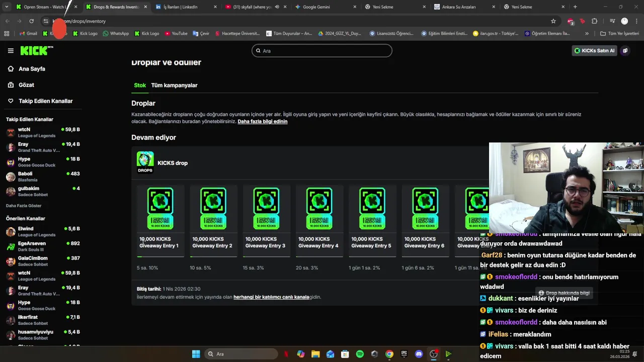Click the taskbar Ara search box
Screen dimensions: 644x362
pyautogui.click(x=242, y=354)
